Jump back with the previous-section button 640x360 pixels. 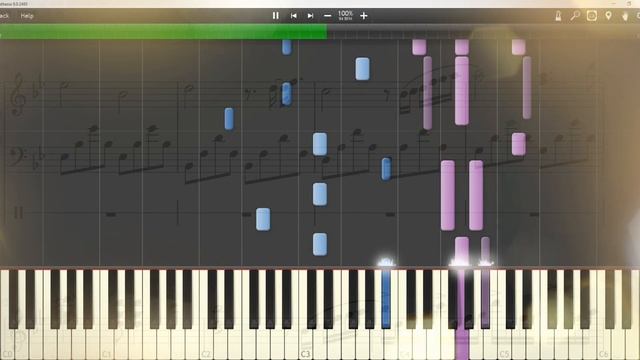pos(293,16)
